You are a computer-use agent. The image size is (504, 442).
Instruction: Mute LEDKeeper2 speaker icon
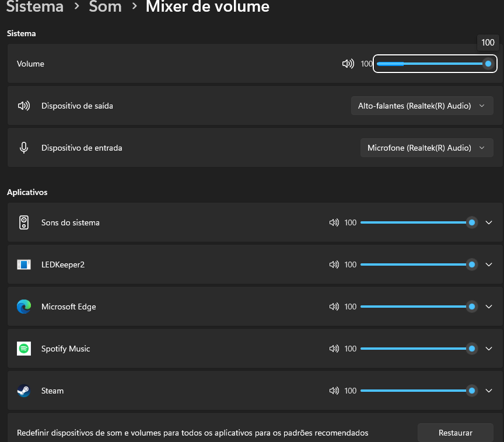point(334,264)
